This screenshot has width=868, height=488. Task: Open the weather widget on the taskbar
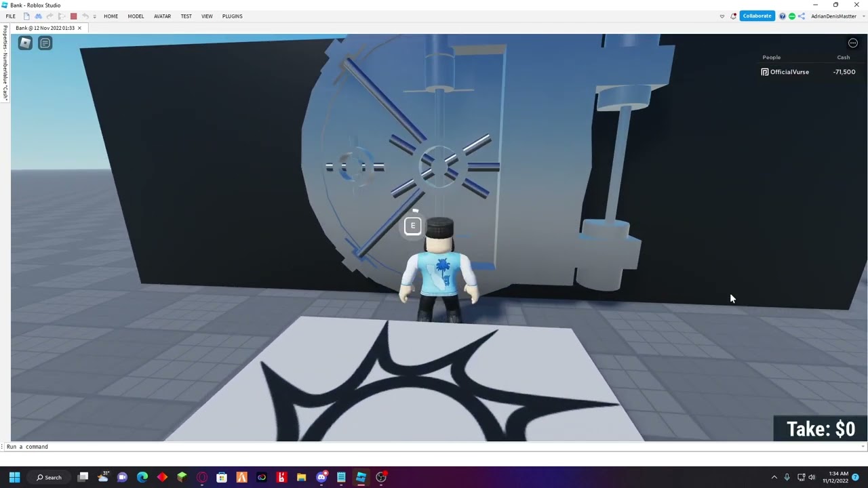coord(103,477)
